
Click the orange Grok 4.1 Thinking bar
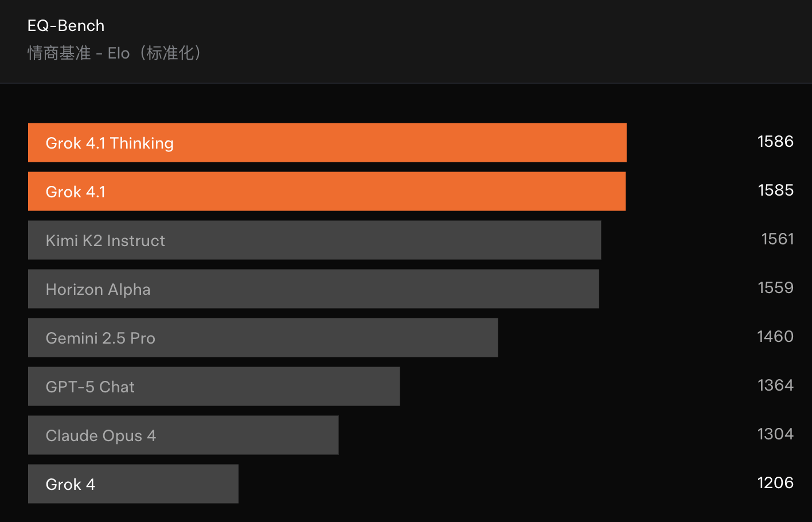[401, 143]
